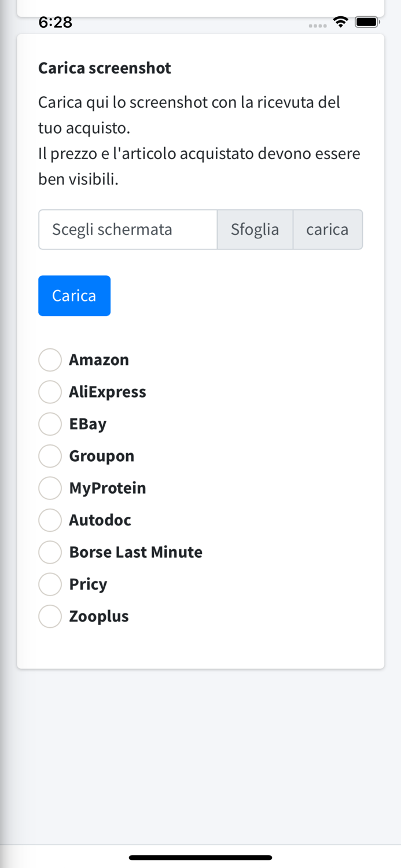Tap the cellular signal dots icon
This screenshot has height=868, width=401.
318,25
